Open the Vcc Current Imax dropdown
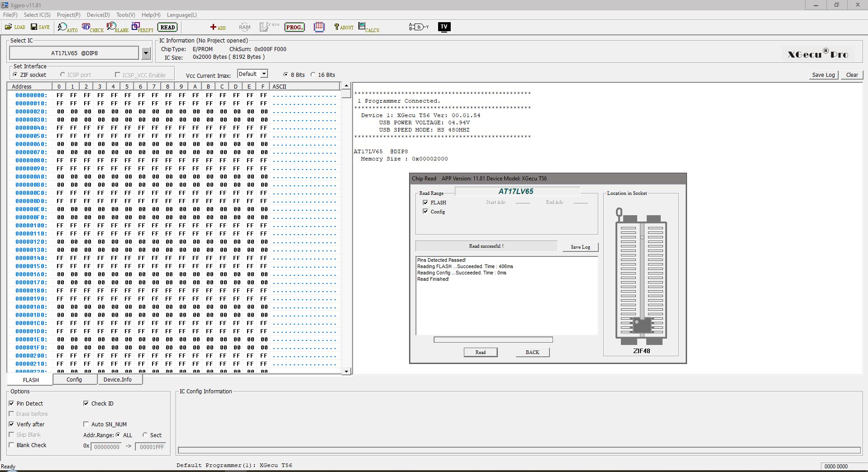Image resolution: width=868 pixels, height=472 pixels. click(264, 74)
